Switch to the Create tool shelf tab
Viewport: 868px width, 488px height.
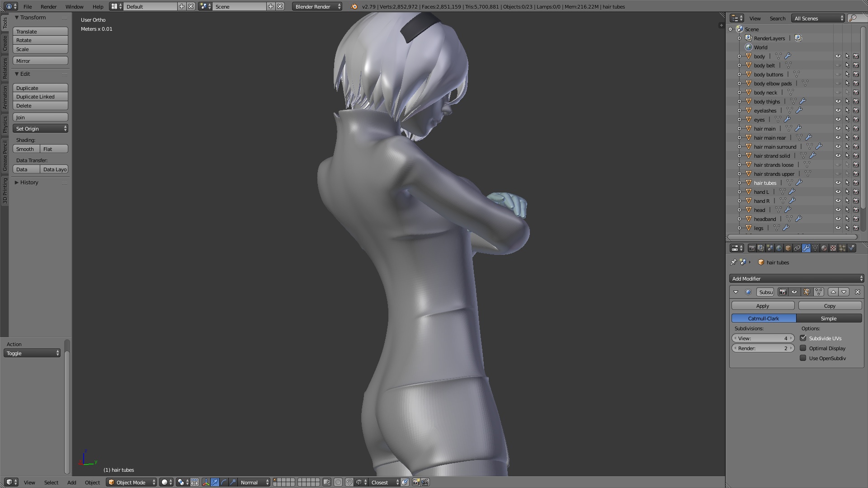tap(5, 43)
